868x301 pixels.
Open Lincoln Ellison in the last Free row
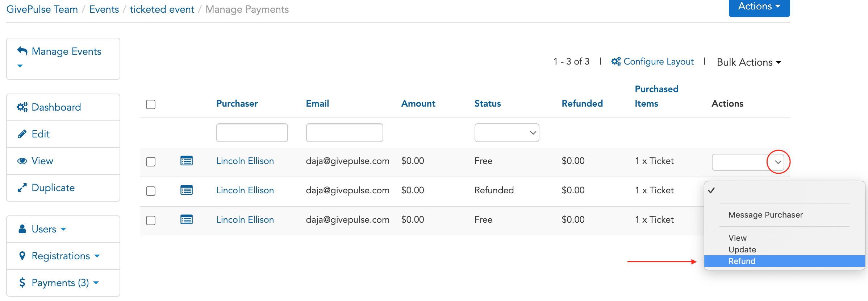click(x=245, y=219)
